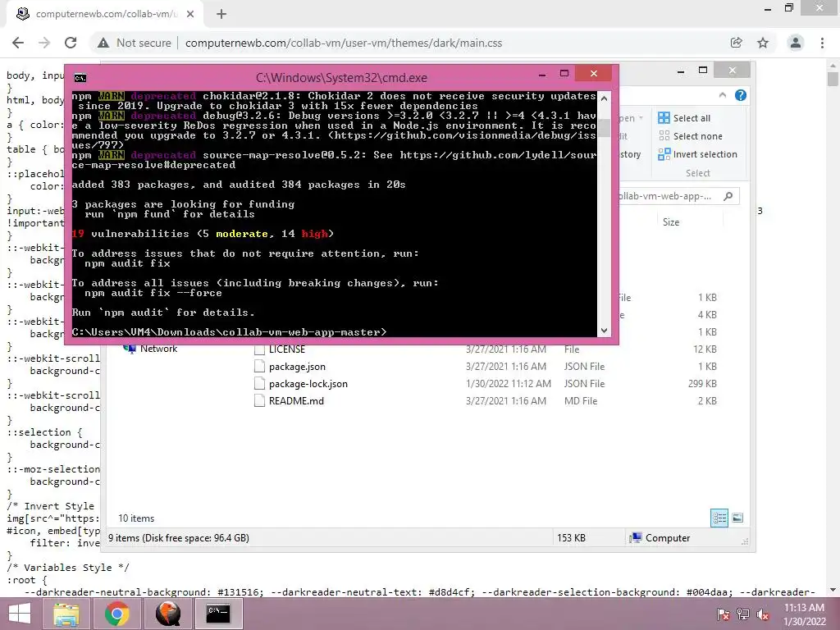
Task: Click the 299 KB size cell
Action: tap(702, 384)
